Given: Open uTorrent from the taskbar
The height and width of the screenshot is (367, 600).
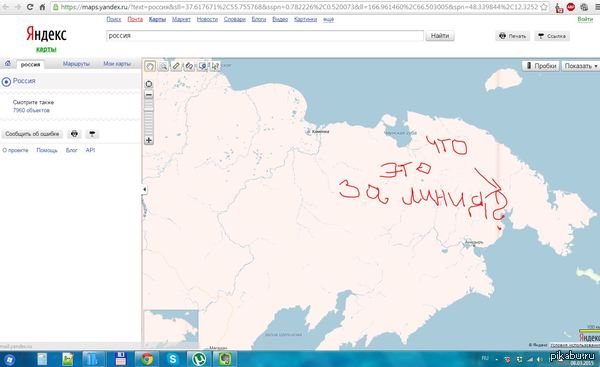Looking at the screenshot, I should (x=199, y=359).
